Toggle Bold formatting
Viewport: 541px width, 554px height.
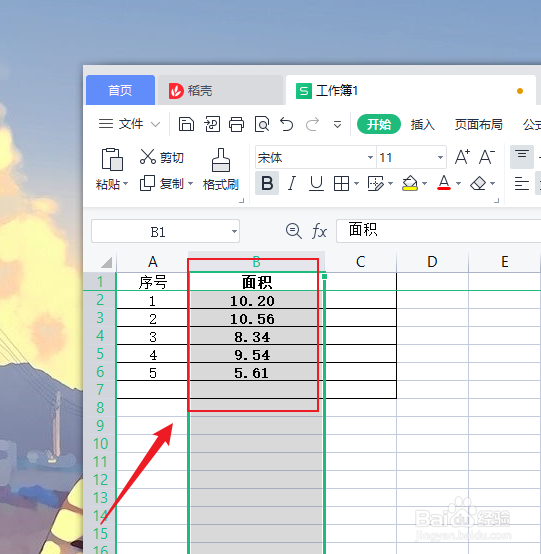(267, 183)
